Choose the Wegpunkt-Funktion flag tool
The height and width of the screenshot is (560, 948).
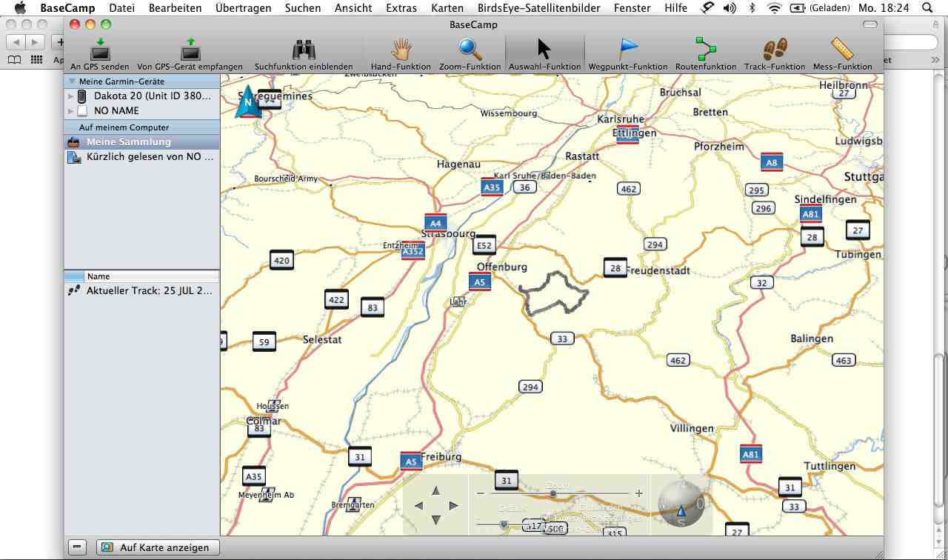pyautogui.click(x=628, y=51)
